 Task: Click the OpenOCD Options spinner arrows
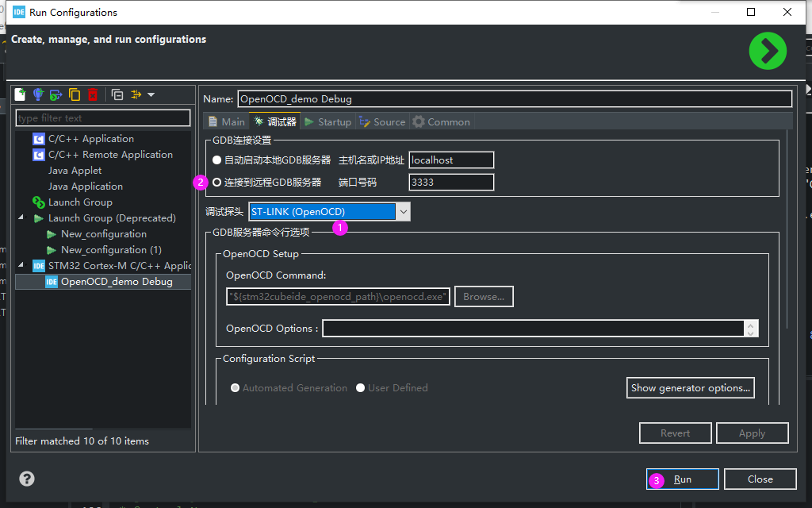click(751, 328)
